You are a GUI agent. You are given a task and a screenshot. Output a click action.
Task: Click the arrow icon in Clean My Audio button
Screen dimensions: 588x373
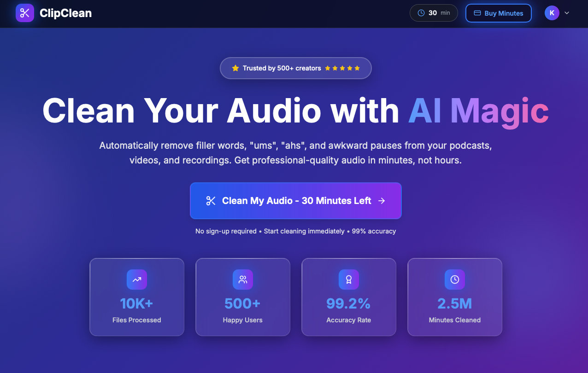click(382, 201)
